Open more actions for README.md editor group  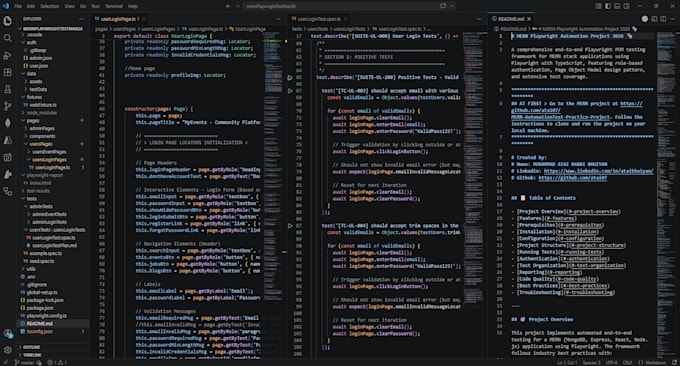pyautogui.click(x=672, y=19)
